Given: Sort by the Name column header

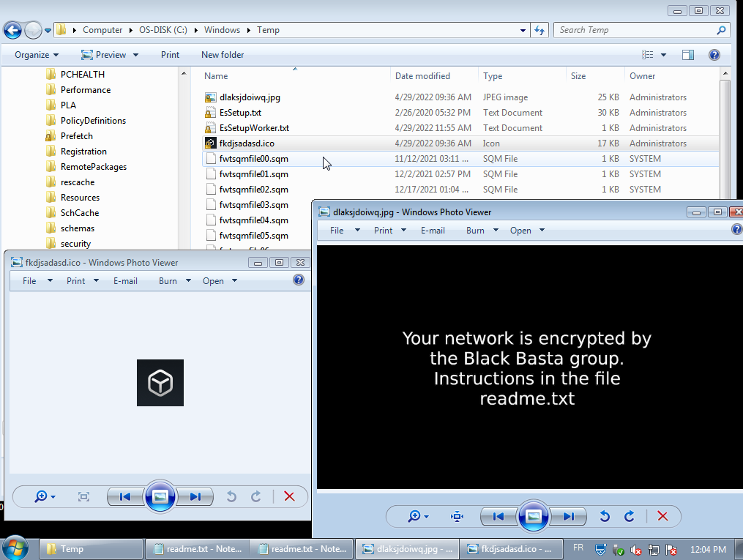Looking at the screenshot, I should (x=216, y=76).
